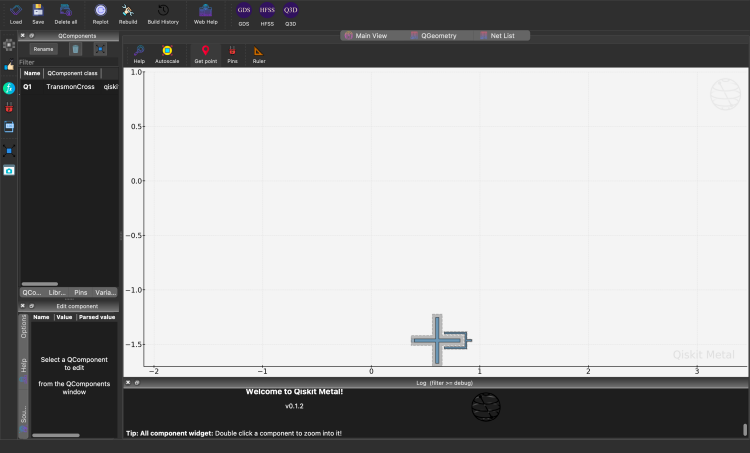The height and width of the screenshot is (453, 750).
Task: Click the Rename button
Action: coord(44,49)
